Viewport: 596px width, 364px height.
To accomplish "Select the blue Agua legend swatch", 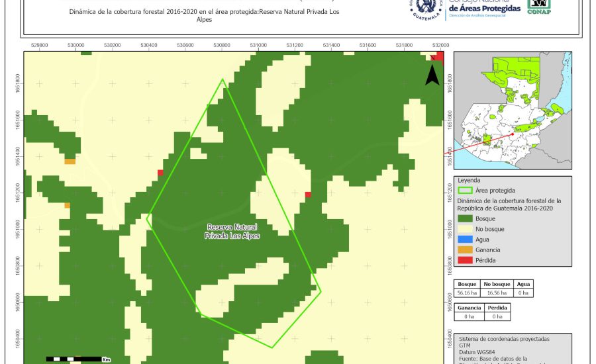I will 466,240.
